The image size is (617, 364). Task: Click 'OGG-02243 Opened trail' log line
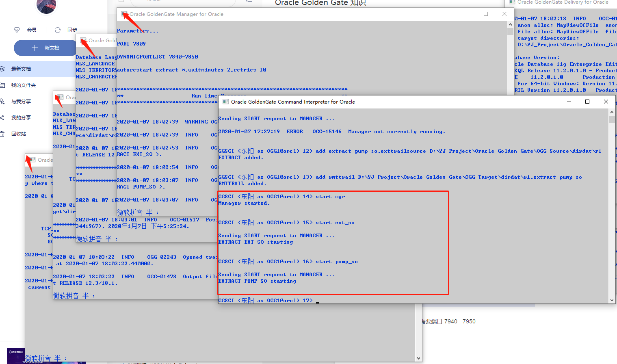point(135,257)
